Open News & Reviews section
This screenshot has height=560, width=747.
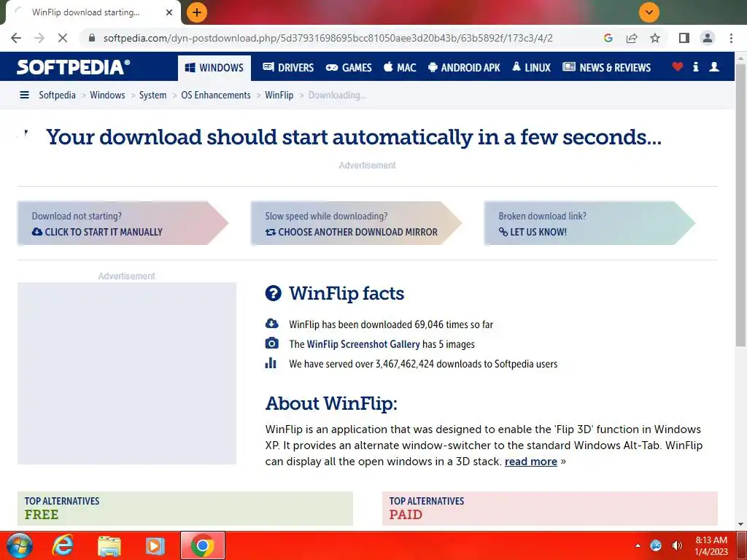click(606, 68)
